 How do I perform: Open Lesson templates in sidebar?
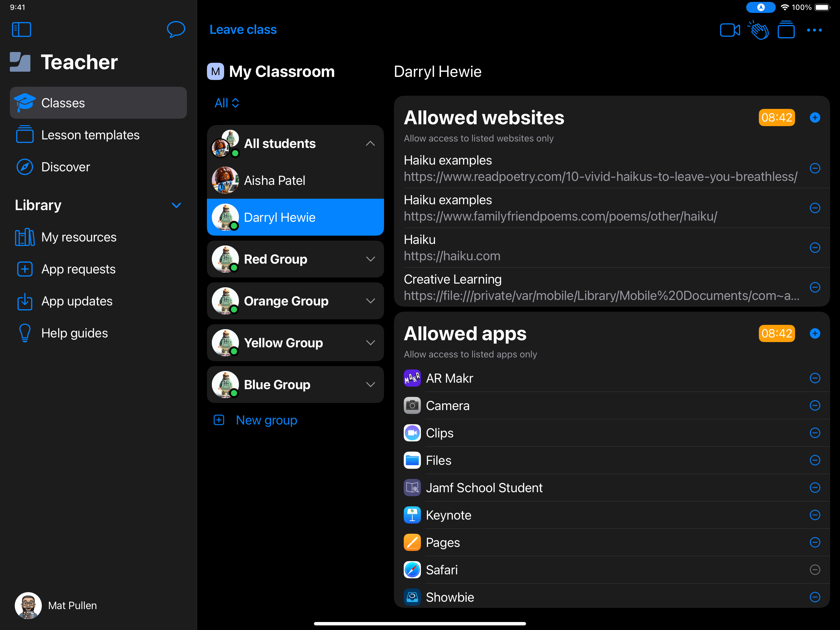90,135
